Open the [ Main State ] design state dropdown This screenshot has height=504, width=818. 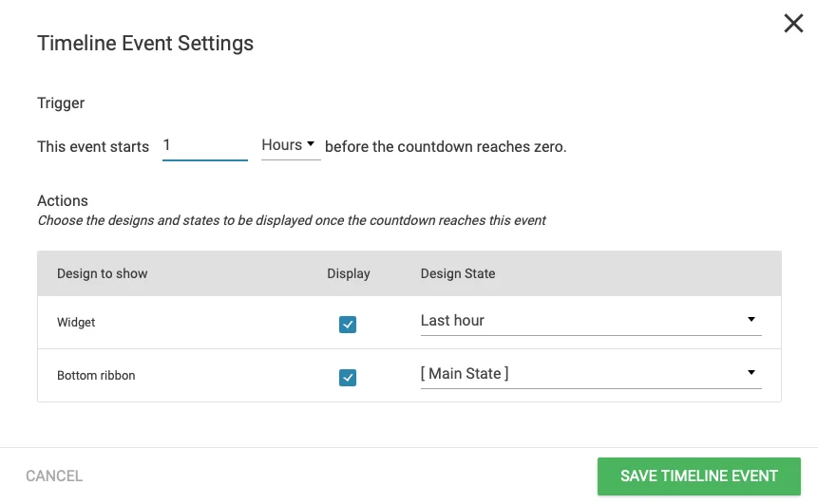589,374
